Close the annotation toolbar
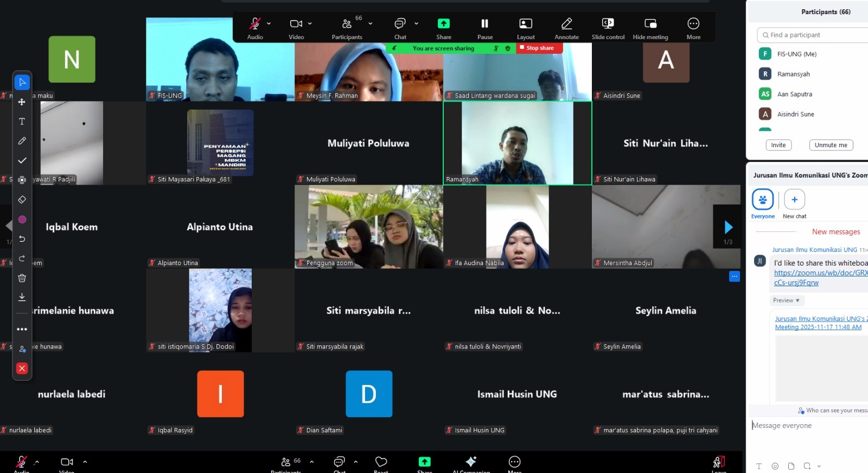This screenshot has width=868, height=473. pyautogui.click(x=22, y=368)
